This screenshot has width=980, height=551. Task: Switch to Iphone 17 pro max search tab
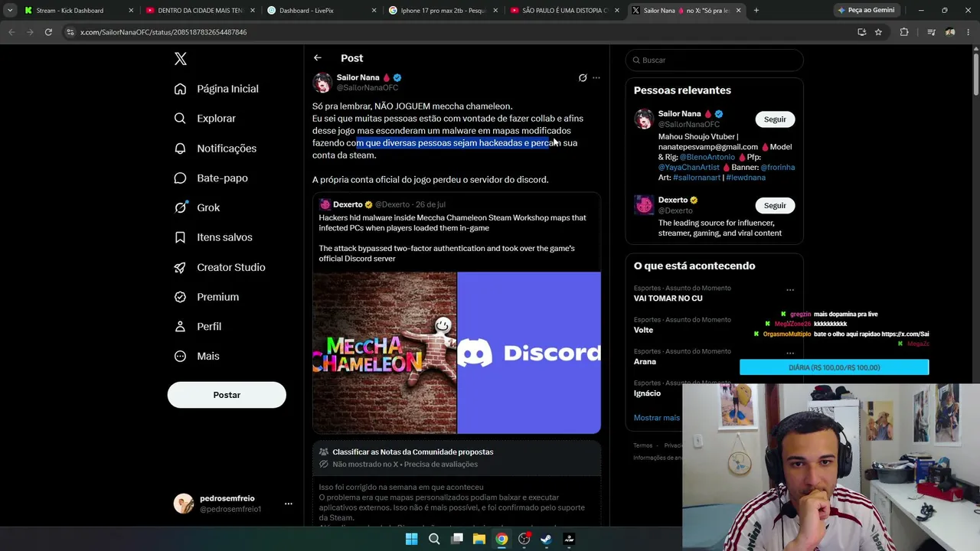(x=443, y=11)
